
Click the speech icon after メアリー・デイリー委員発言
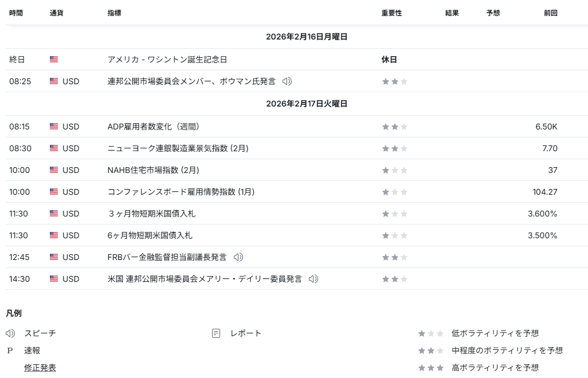tap(313, 279)
